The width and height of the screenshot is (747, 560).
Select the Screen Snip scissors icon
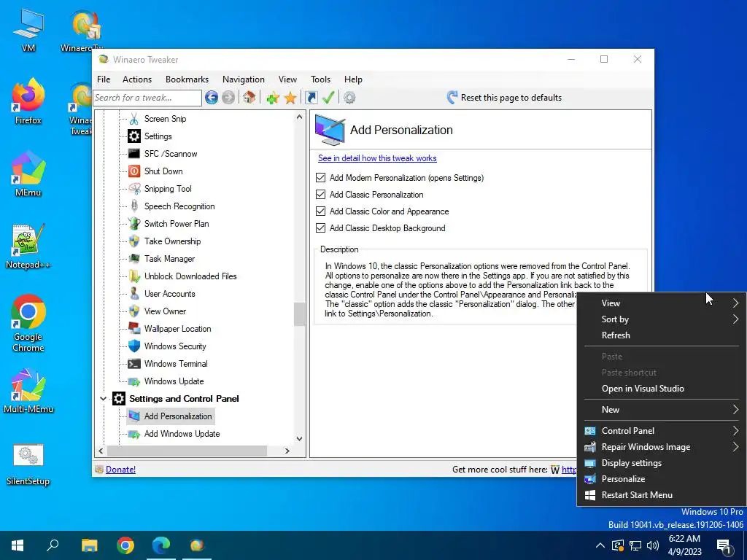(x=134, y=119)
